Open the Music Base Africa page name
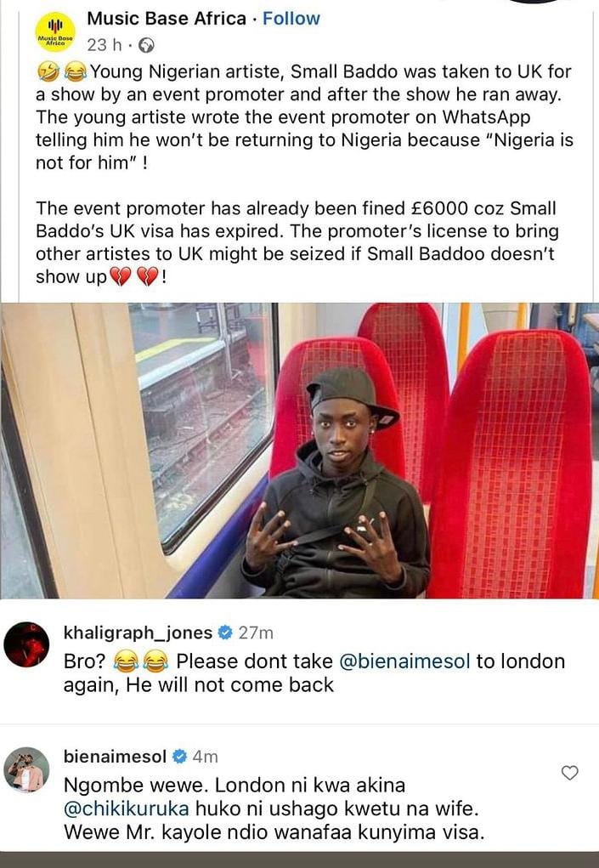Viewport: 599px width, 868px height. tap(167, 18)
